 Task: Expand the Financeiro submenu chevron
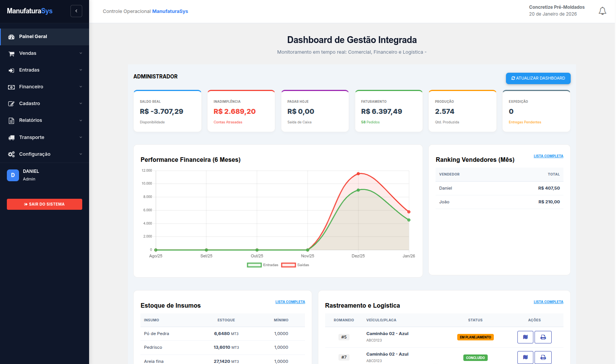pyautogui.click(x=81, y=87)
